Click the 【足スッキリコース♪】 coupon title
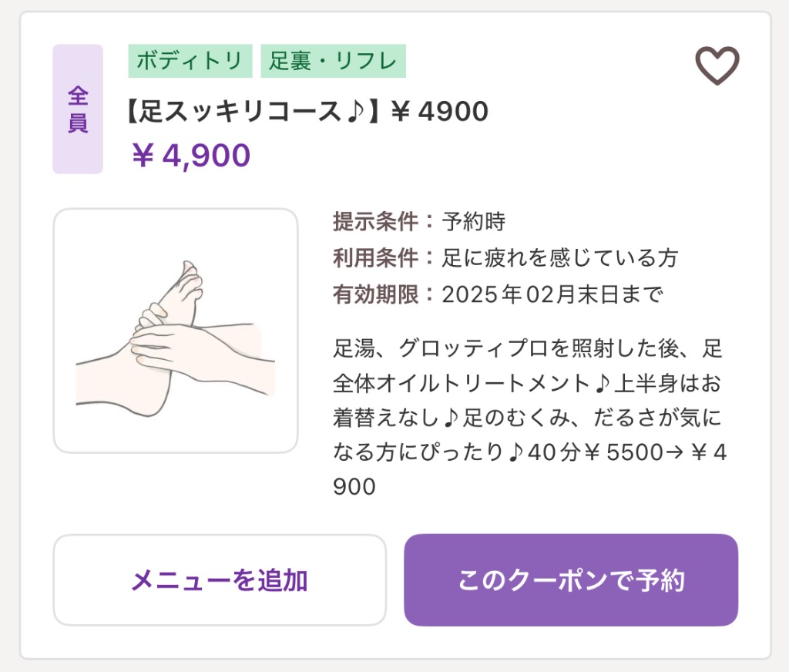Screen dimensions: 789x672 pyautogui.click(x=253, y=113)
